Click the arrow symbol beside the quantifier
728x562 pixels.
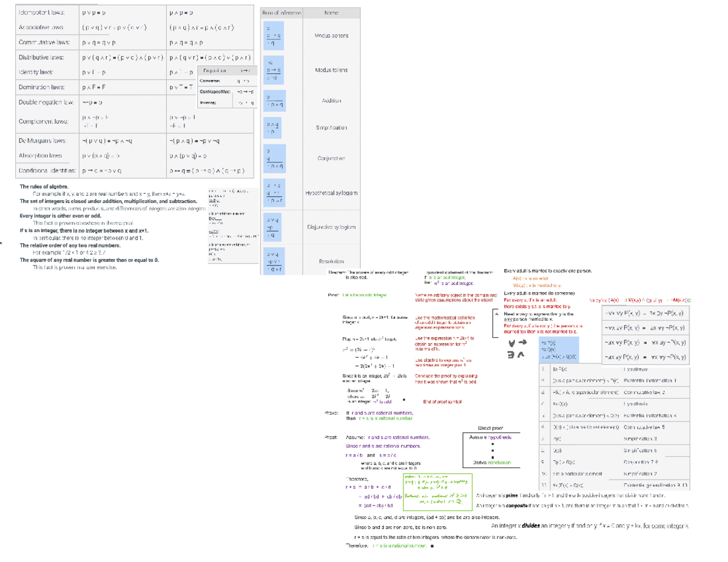[522, 342]
